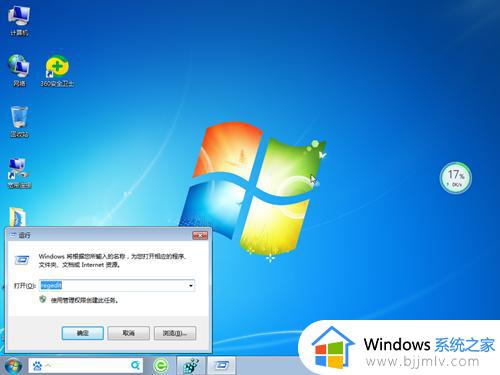The height and width of the screenshot is (375, 500).
Task: Click the Run icon beside the description text
Action: tap(22, 260)
